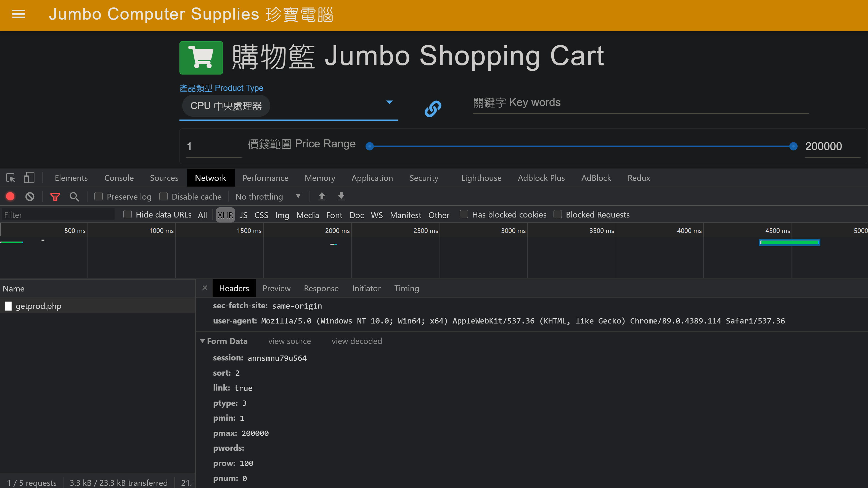Clear the network log
The height and width of the screenshot is (488, 868).
tap(30, 196)
